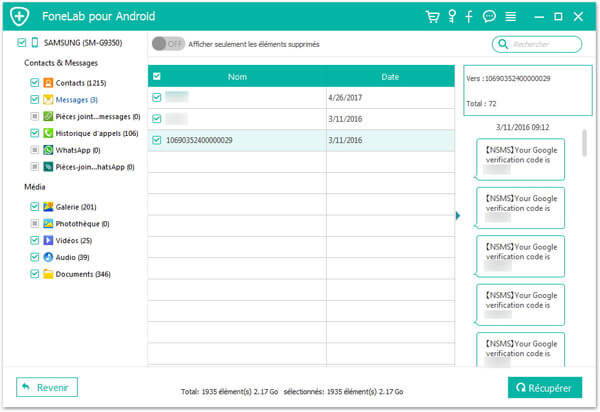This screenshot has height=412, width=600.
Task: Click the search magnifier icon
Action: coord(503,44)
